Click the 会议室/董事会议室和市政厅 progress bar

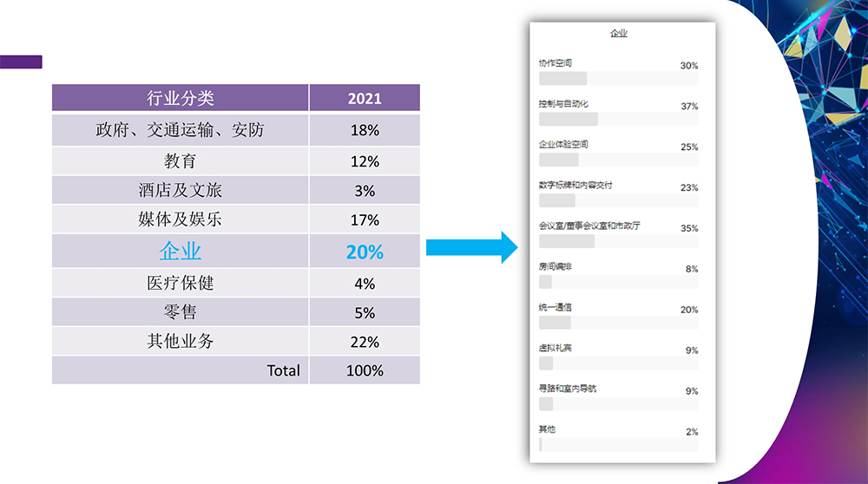[x=618, y=241]
